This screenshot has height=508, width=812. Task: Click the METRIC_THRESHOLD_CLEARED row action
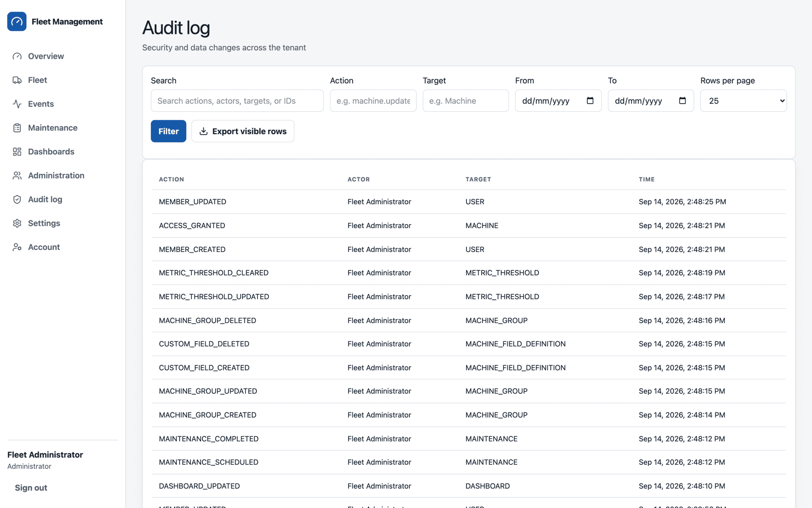click(x=214, y=273)
